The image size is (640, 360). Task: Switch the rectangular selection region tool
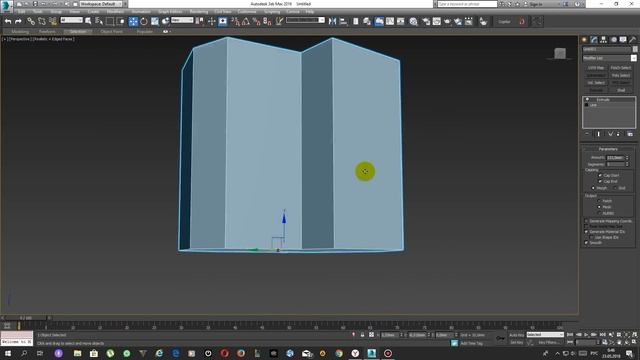[x=110, y=21]
